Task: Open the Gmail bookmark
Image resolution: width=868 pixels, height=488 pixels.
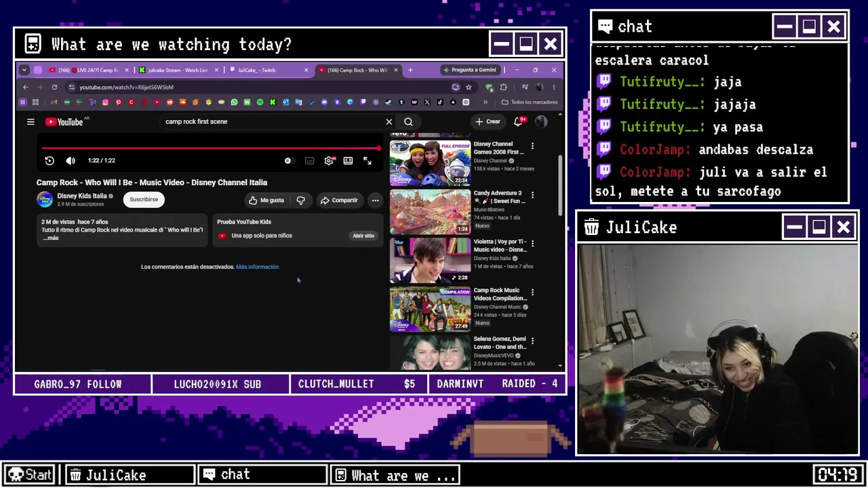Action: click(x=54, y=102)
